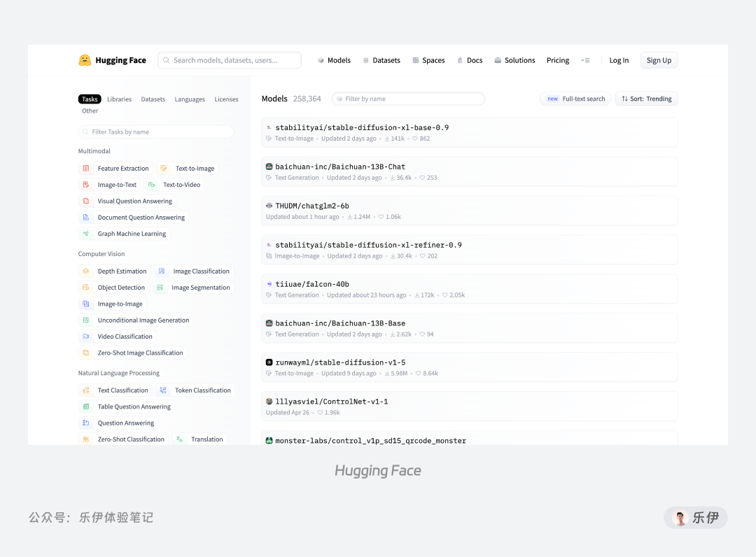Click the Visual Question Answering icon
This screenshot has width=756, height=557.
[x=86, y=201]
